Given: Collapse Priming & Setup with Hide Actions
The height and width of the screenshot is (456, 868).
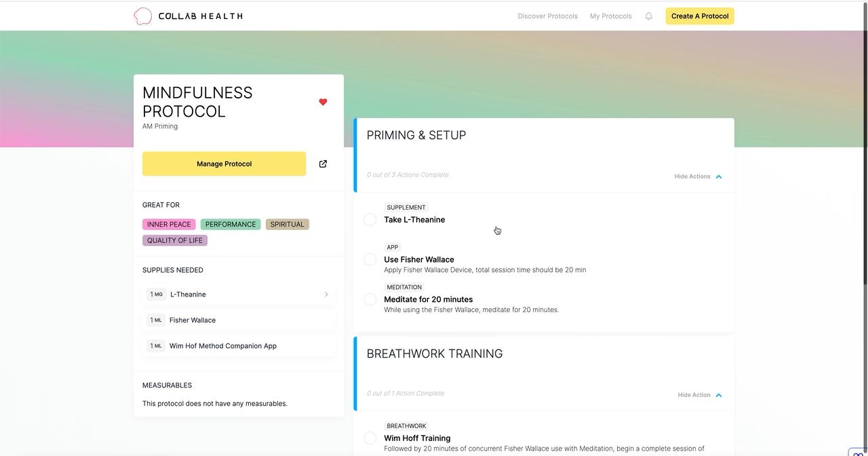Looking at the screenshot, I should (x=698, y=176).
